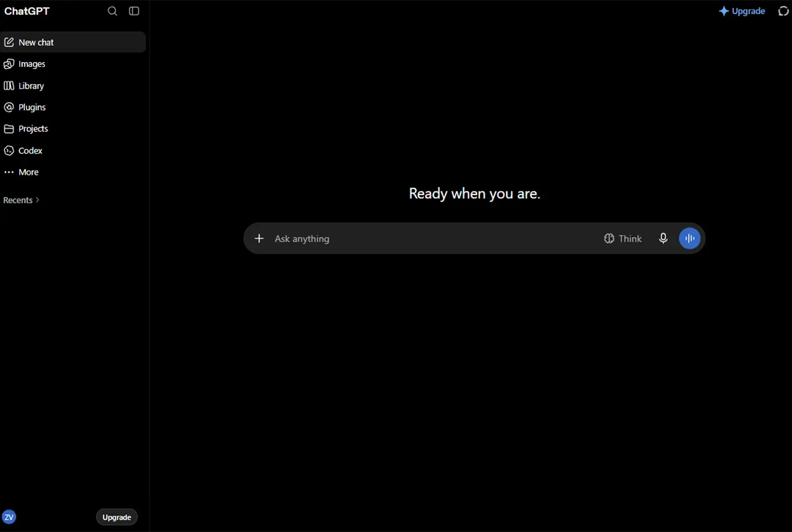Launch Codex via its sidebar icon
This screenshot has width=792, height=532.
tap(9, 151)
